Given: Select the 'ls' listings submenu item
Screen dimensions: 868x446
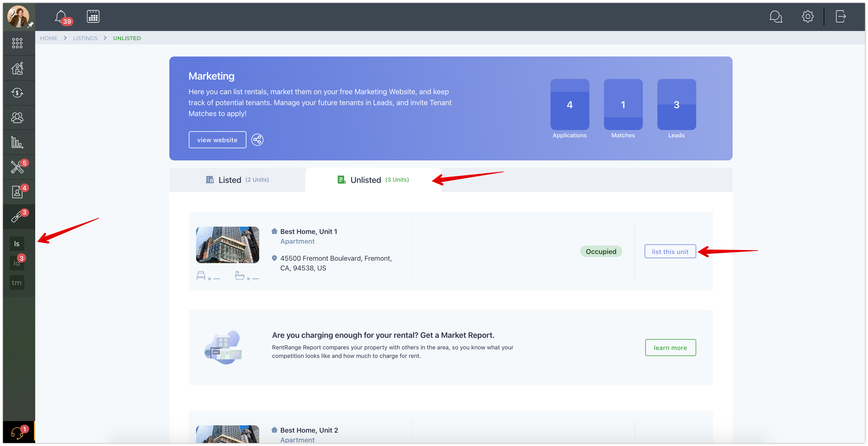Looking at the screenshot, I should (17, 244).
